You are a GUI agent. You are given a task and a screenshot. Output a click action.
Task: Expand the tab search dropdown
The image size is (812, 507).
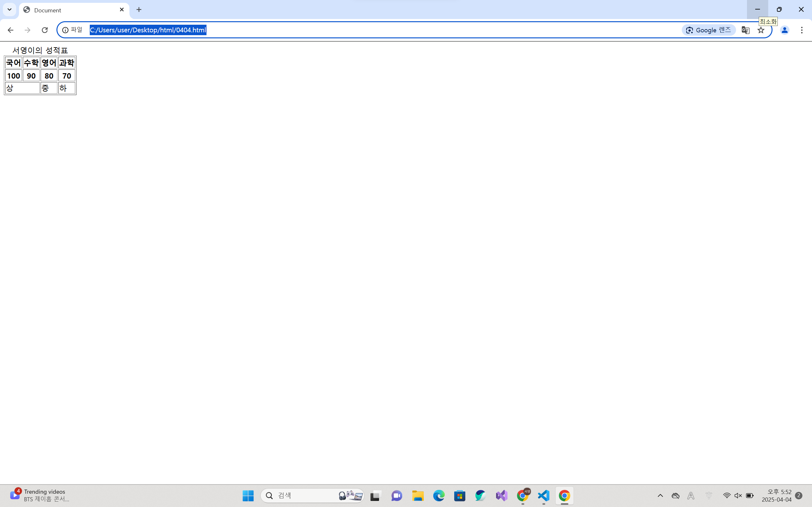(10, 10)
